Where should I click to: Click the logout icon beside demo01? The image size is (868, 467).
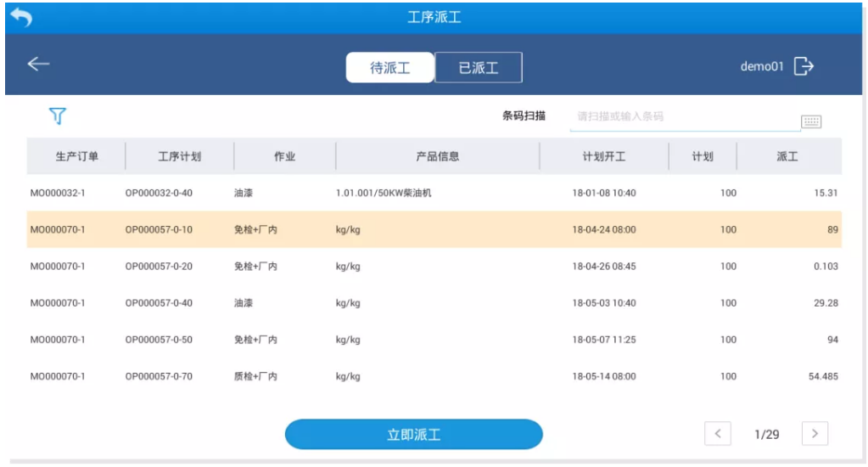tap(804, 66)
